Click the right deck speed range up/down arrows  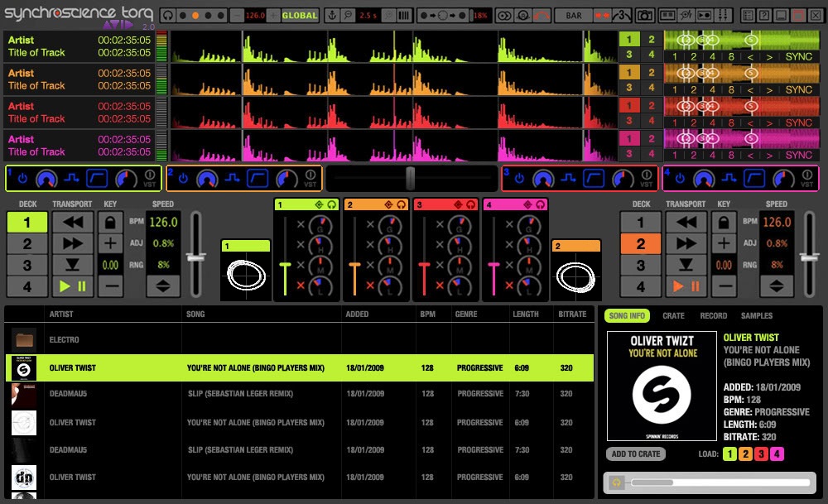coord(777,286)
